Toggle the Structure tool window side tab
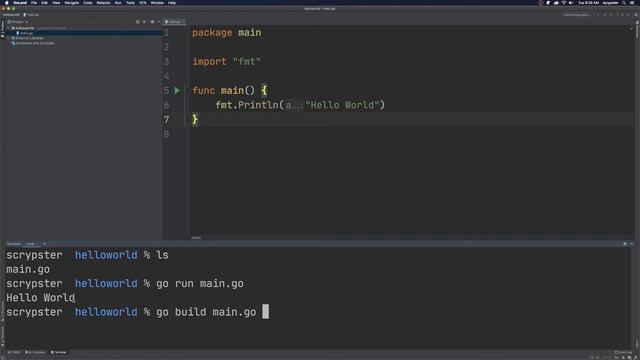 (2, 311)
